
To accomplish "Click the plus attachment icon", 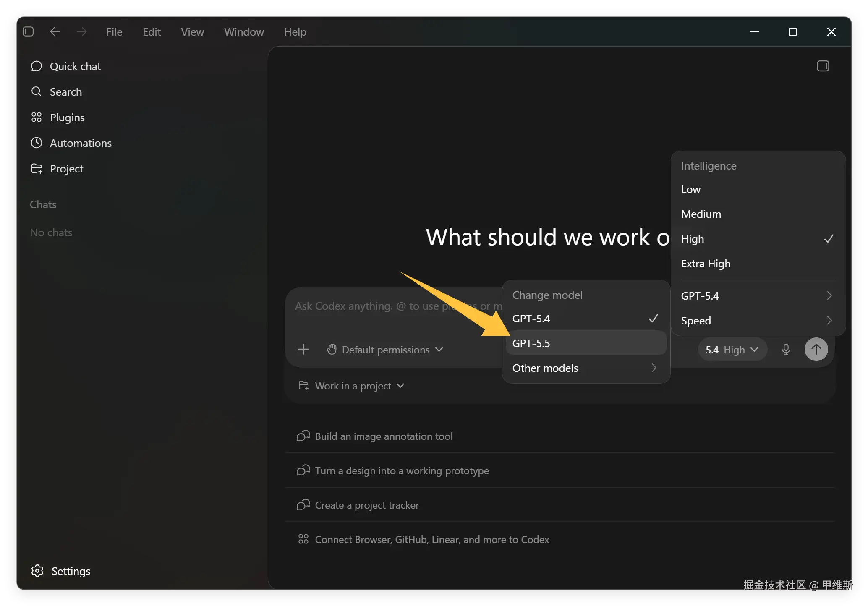I will pos(303,349).
